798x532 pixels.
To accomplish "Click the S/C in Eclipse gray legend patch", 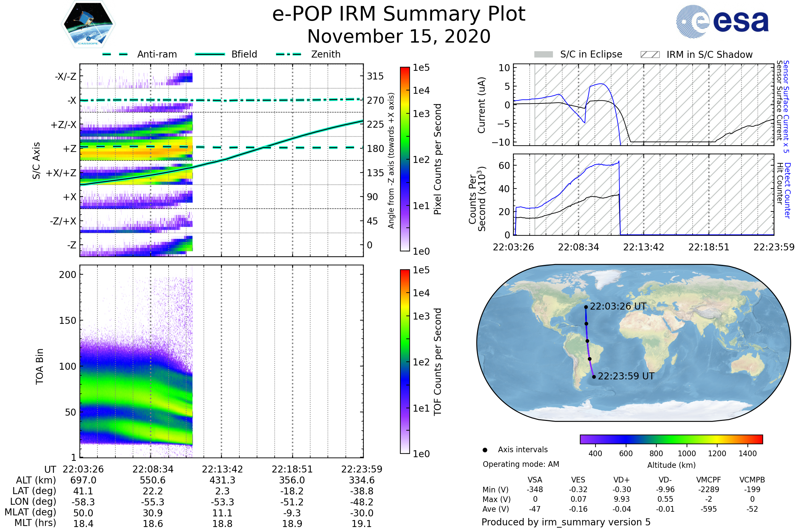I will click(x=544, y=55).
